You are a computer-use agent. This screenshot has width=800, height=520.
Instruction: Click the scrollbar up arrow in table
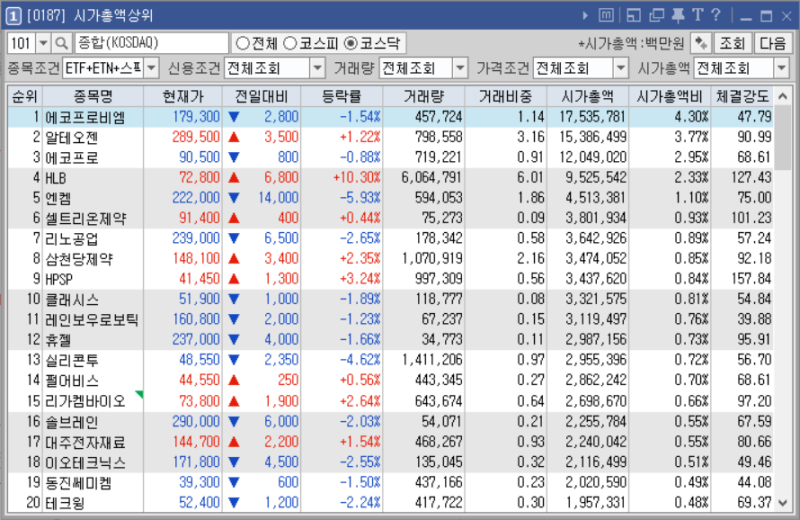(x=783, y=96)
